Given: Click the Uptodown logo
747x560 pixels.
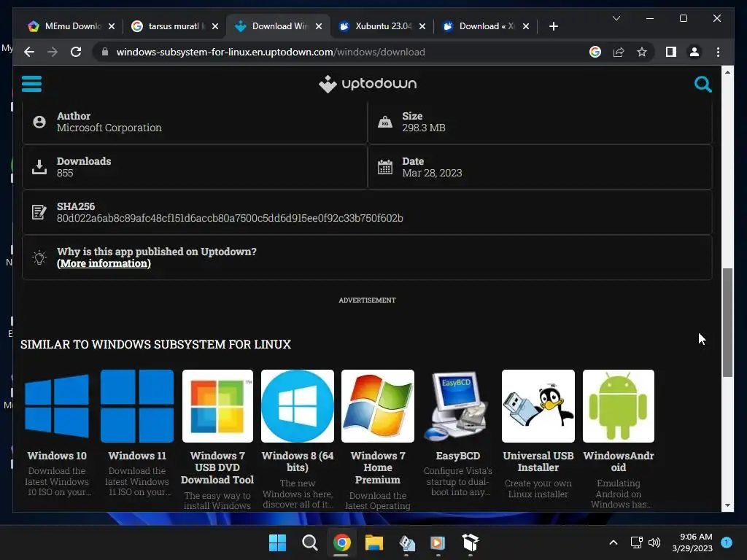Looking at the screenshot, I should pos(368,84).
